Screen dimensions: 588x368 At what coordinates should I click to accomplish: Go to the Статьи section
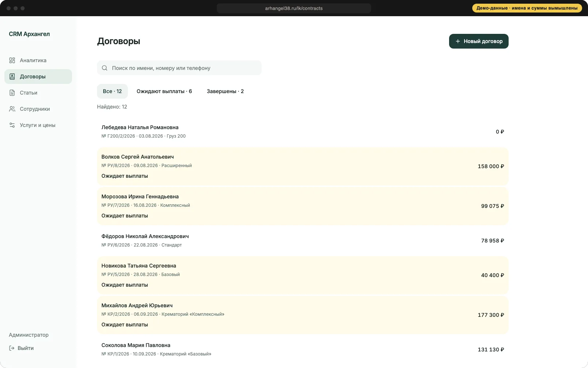(x=38, y=93)
